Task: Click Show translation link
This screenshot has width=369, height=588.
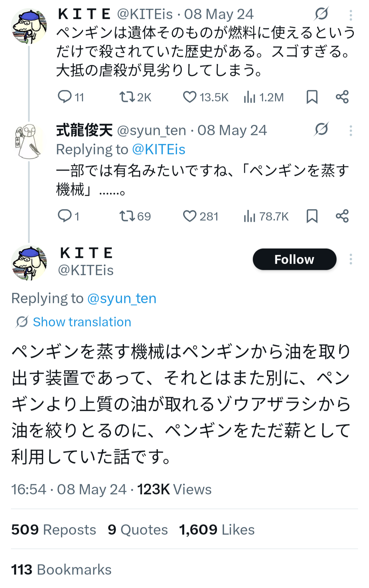Action: [x=82, y=322]
